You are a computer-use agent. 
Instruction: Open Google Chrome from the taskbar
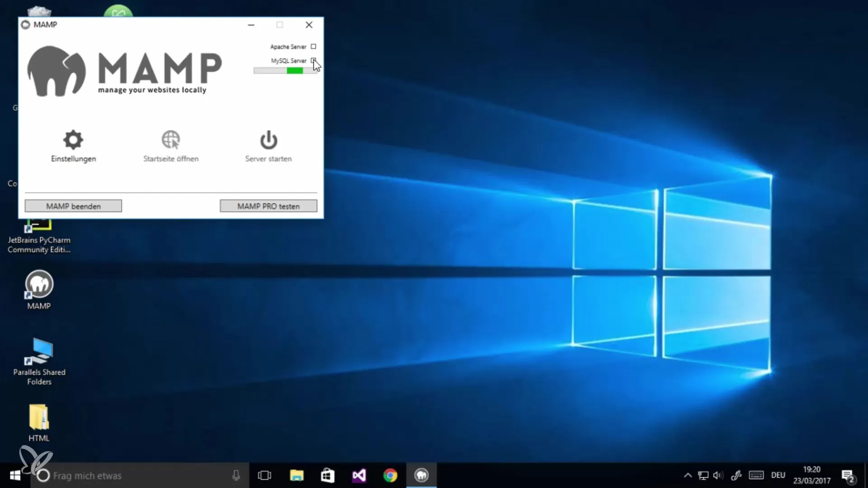pos(390,475)
